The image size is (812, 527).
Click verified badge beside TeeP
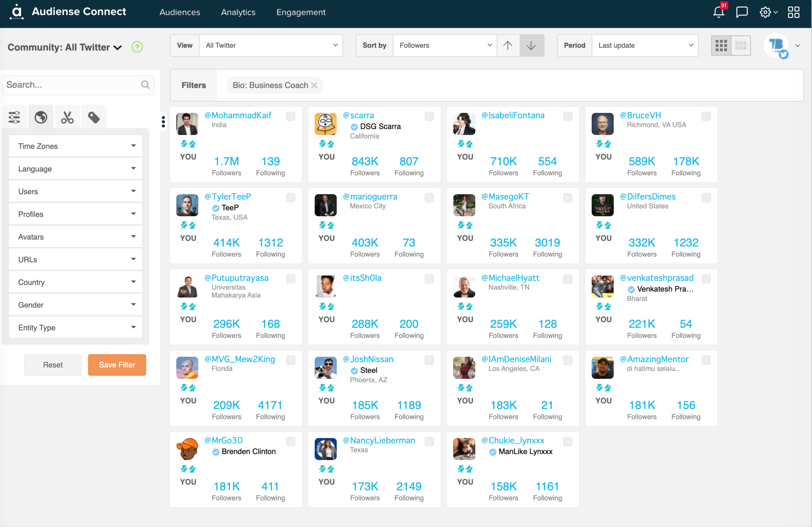[x=216, y=208]
